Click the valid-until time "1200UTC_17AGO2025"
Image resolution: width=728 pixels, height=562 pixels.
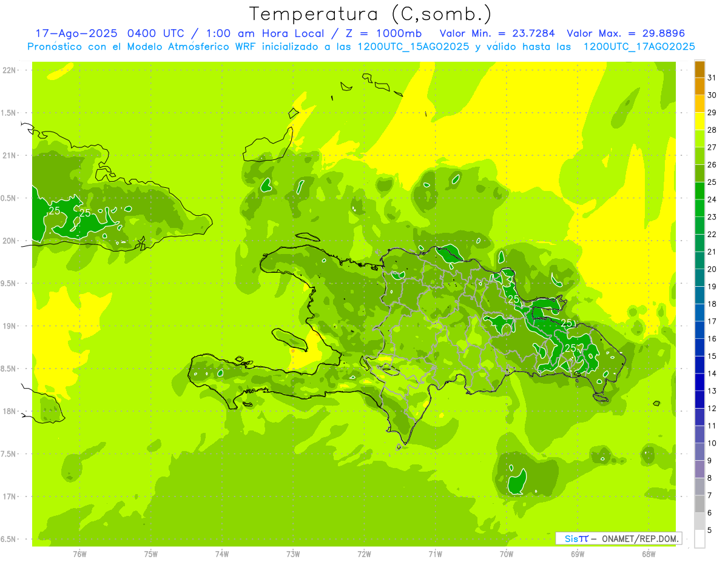click(x=639, y=47)
